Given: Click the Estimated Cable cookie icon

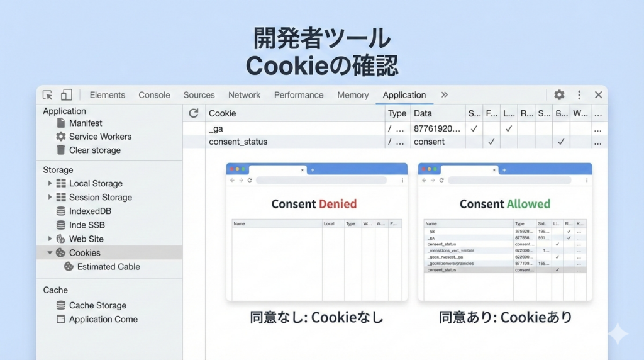Looking at the screenshot, I should tap(69, 267).
